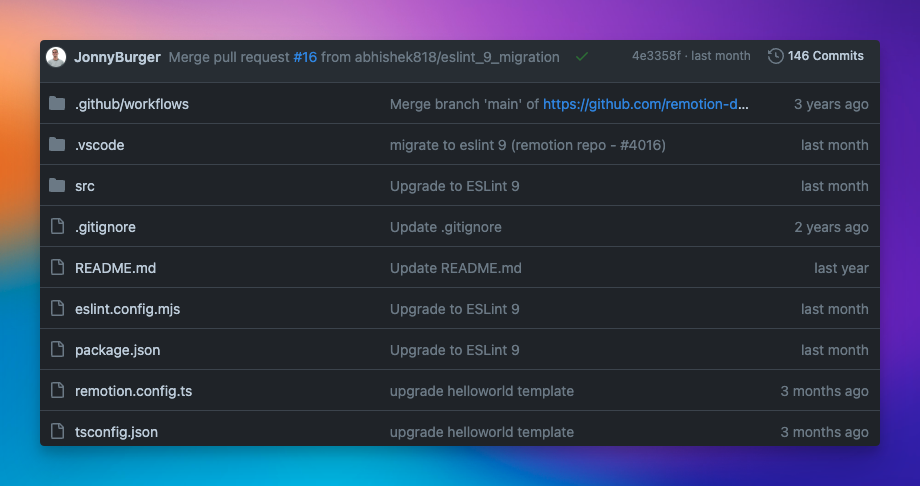Click the src folder icon
This screenshot has height=486, width=920.
[57, 186]
